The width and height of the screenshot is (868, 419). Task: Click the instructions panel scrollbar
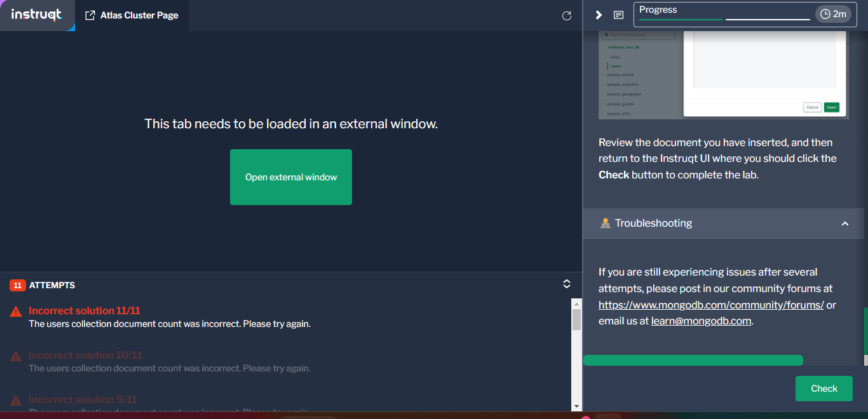tap(865, 330)
